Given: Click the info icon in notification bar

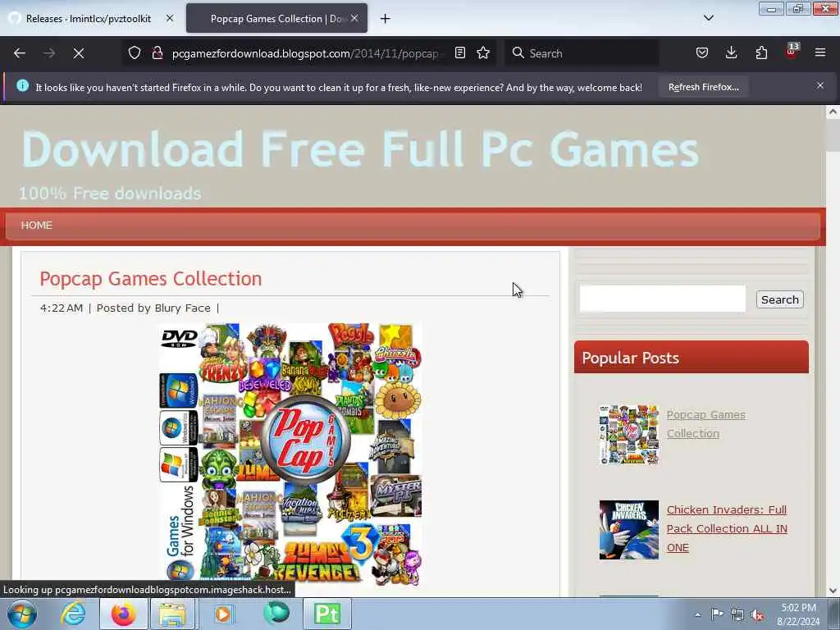Looking at the screenshot, I should click(x=22, y=85).
